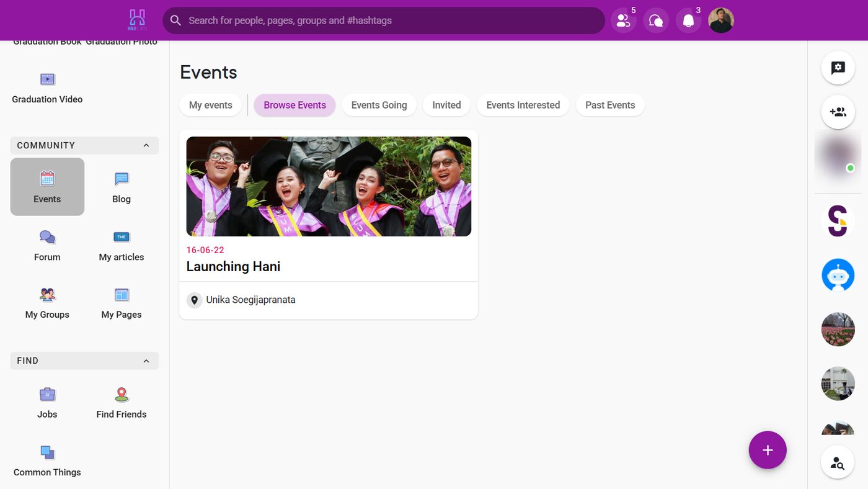Image resolution: width=868 pixels, height=489 pixels.
Task: Open the messages chat bubble icon
Action: (656, 20)
